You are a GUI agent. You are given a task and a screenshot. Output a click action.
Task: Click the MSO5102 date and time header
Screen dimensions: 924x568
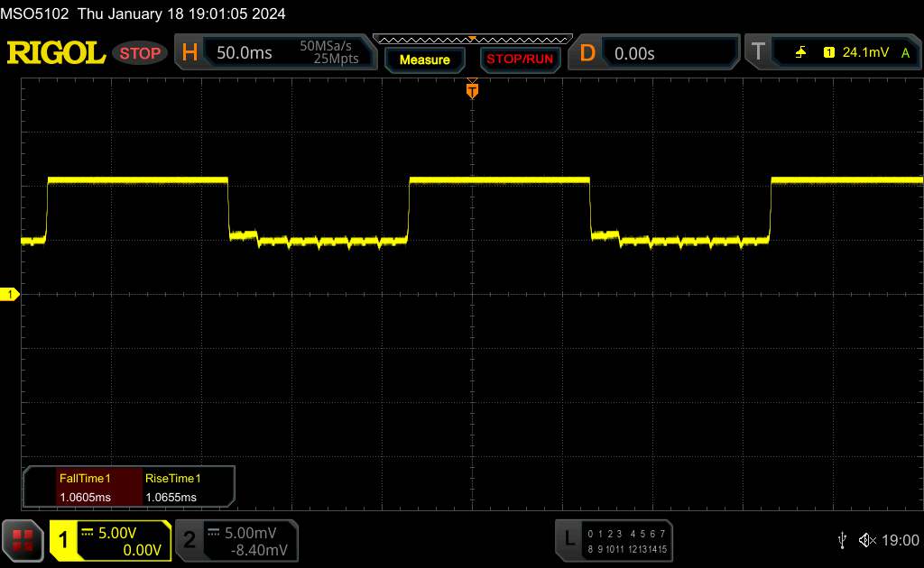[143, 14]
